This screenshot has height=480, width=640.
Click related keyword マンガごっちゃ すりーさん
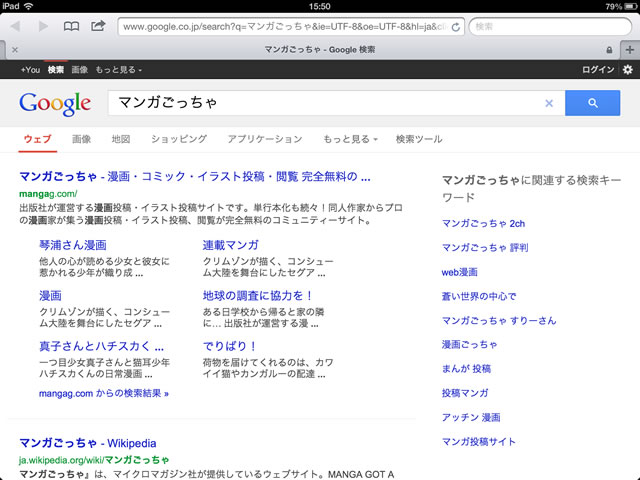[x=499, y=320]
